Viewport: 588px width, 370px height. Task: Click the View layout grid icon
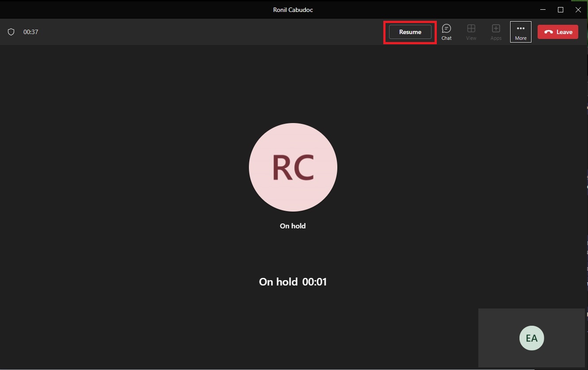click(471, 32)
